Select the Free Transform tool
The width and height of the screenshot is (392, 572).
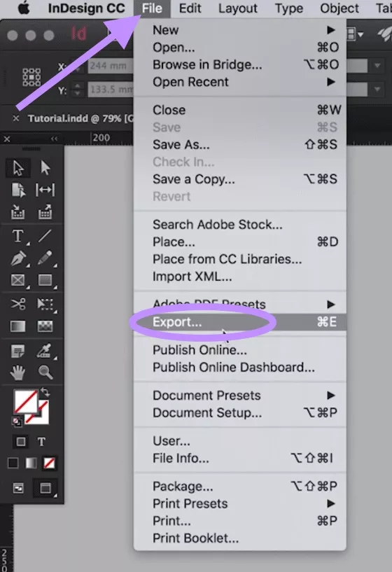click(x=45, y=304)
